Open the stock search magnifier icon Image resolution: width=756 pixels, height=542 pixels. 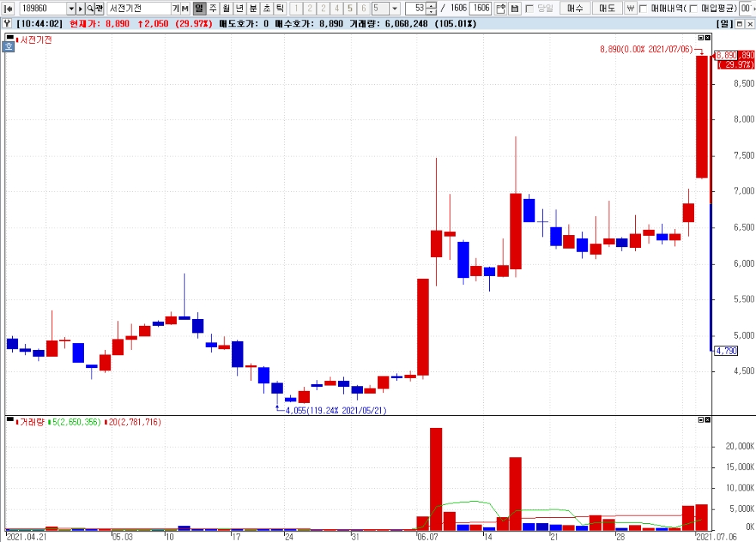click(90, 8)
